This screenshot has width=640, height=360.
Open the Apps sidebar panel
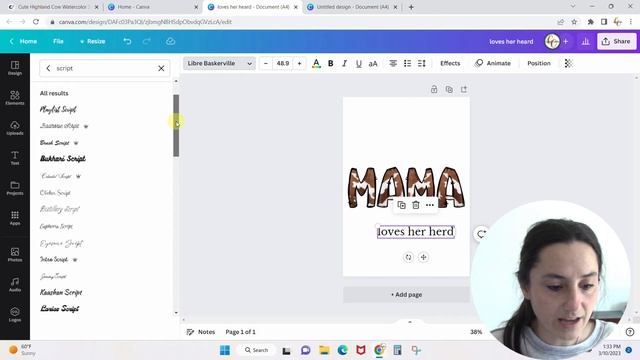15,218
